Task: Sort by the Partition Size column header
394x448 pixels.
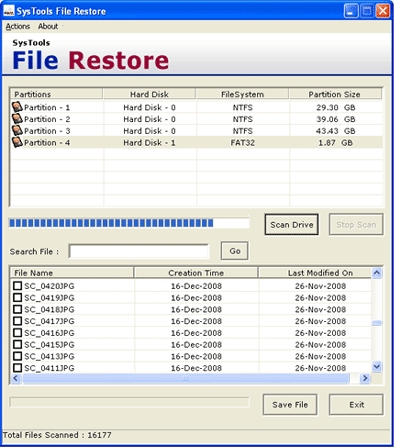Action: coord(335,94)
